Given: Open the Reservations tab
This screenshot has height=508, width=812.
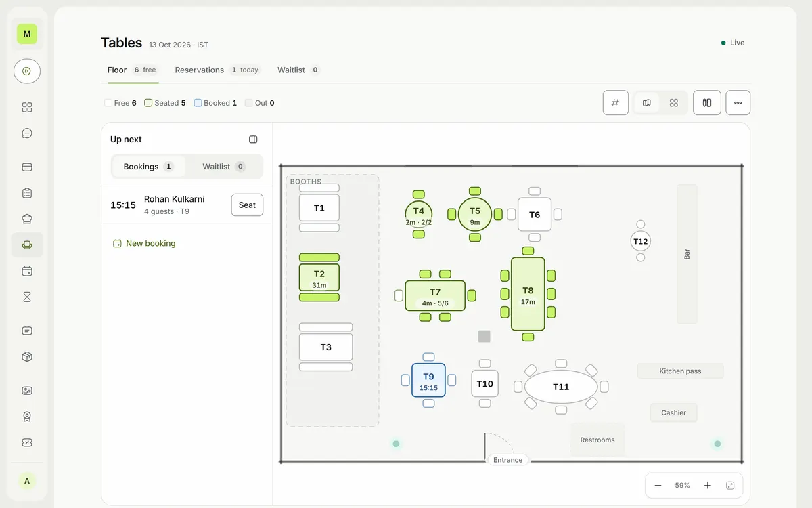Looking at the screenshot, I should (217, 70).
